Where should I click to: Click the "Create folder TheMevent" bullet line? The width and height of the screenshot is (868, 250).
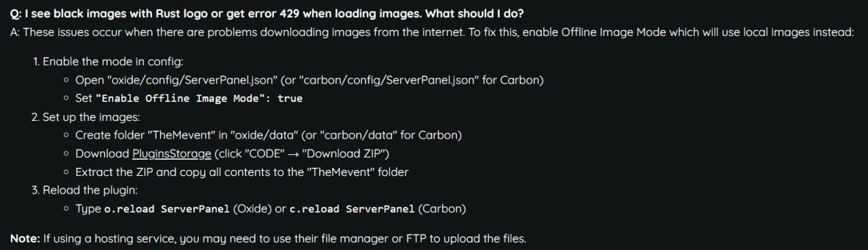[269, 135]
